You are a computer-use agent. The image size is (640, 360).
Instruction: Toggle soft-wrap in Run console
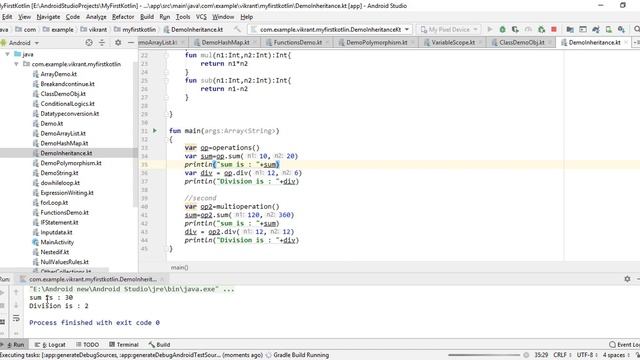16,318
